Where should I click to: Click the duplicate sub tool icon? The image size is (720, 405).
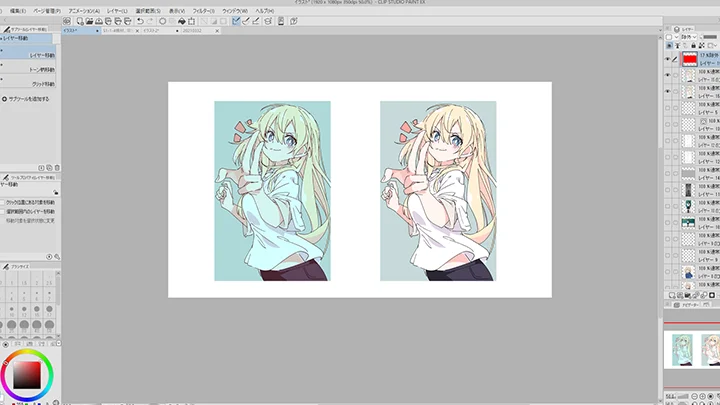click(x=49, y=168)
